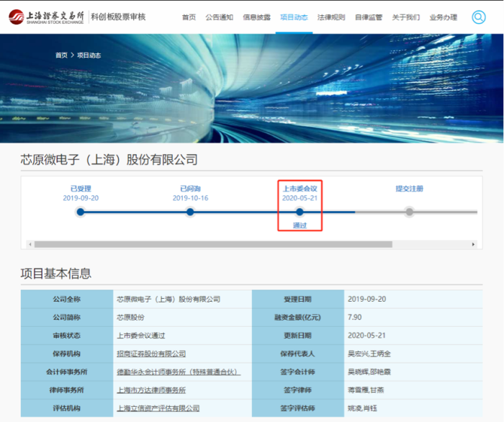Click 科创板股票审核 site title
Image resolution: width=504 pixels, height=422 pixels.
point(118,17)
